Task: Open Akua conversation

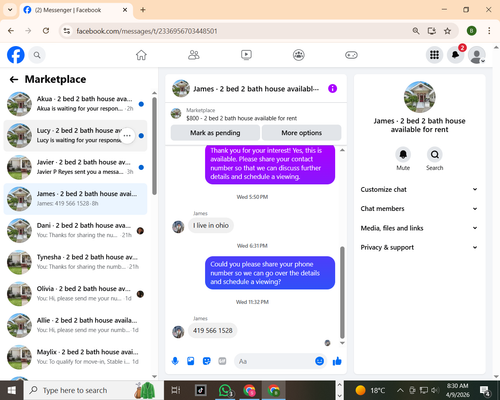Action: pos(75,104)
